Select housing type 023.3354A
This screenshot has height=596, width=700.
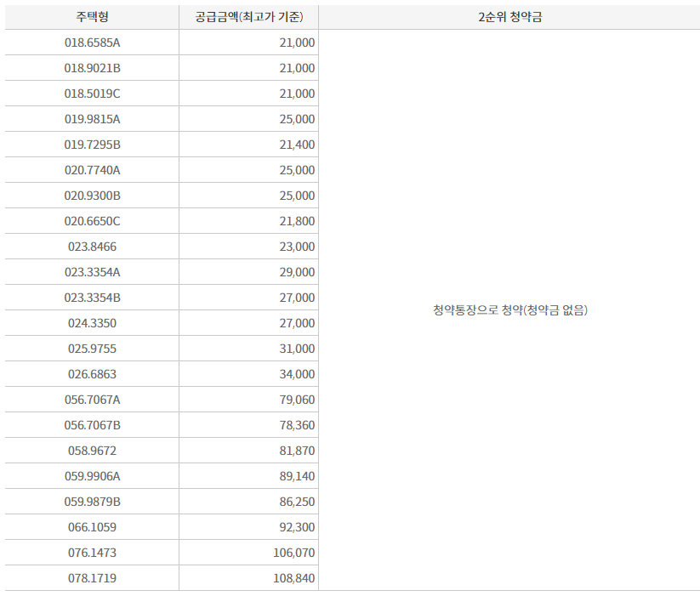[92, 272]
